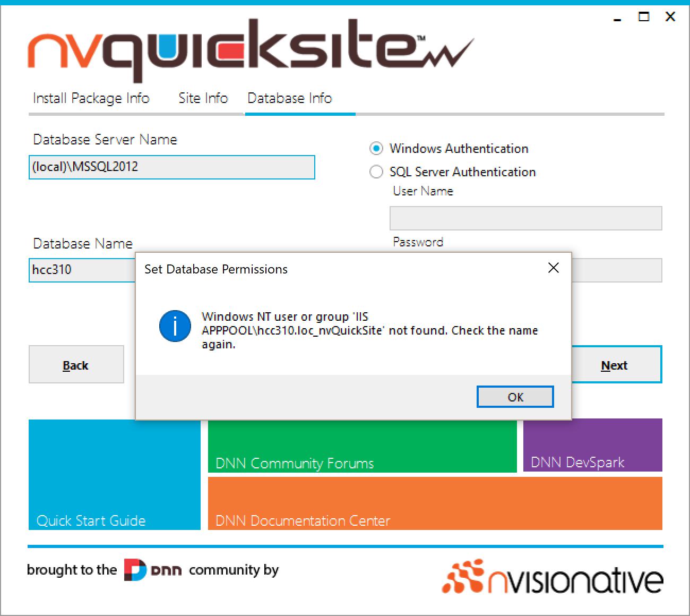This screenshot has width=690, height=616.
Task: Select SQL Server Authentication radio button
Action: [x=376, y=172]
